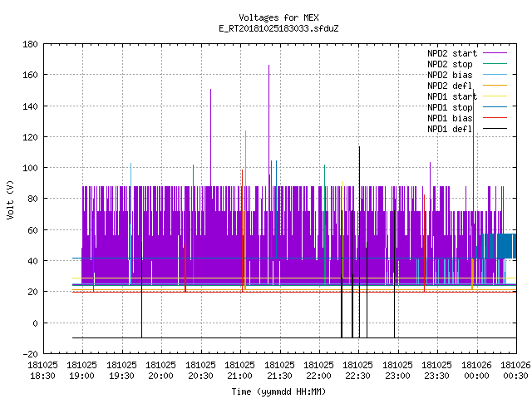Click x-axis tick label 181025 19:00
The height and width of the screenshot is (399, 532).
click(x=81, y=371)
